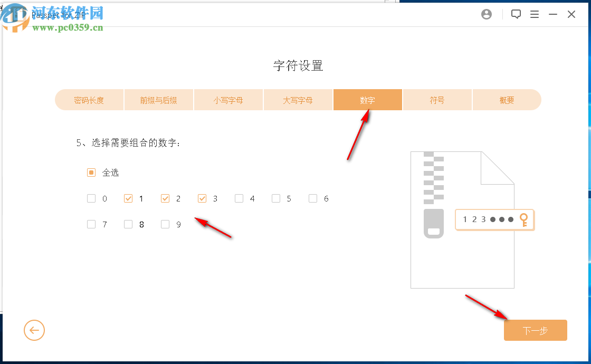591x364 pixels.
Task: Enable the digit 8 checkbox
Action: [128, 224]
